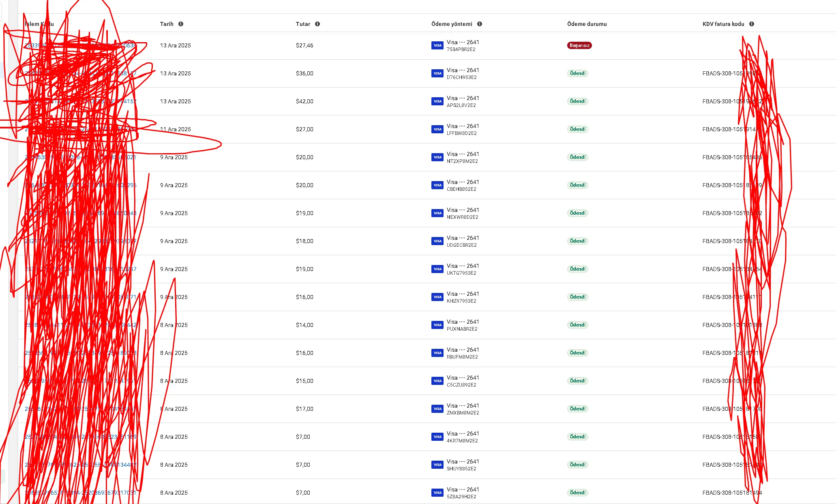Open info tooltip for Ödeme yöntemi
836x504 pixels.
[480, 24]
